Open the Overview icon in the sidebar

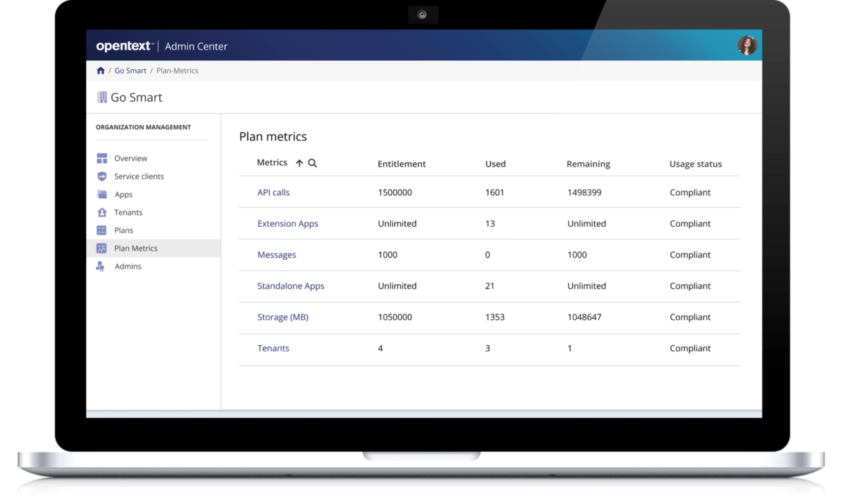click(x=102, y=158)
